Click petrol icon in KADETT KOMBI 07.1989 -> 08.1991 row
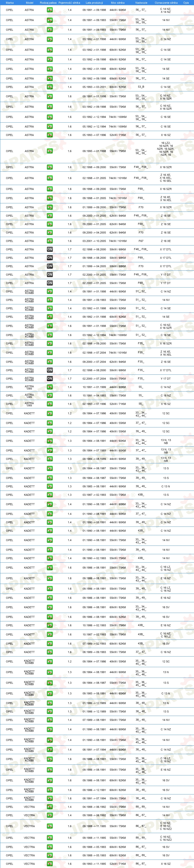 coord(50,720)
